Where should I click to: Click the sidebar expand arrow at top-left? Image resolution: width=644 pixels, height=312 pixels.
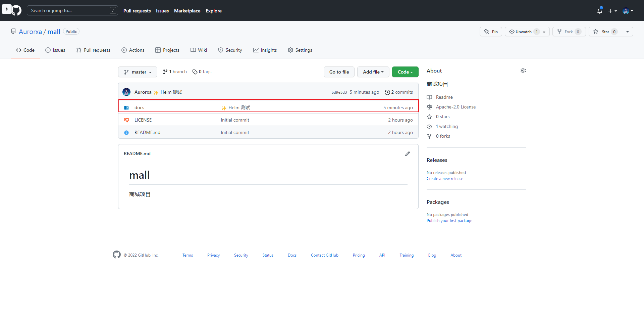(6, 9)
